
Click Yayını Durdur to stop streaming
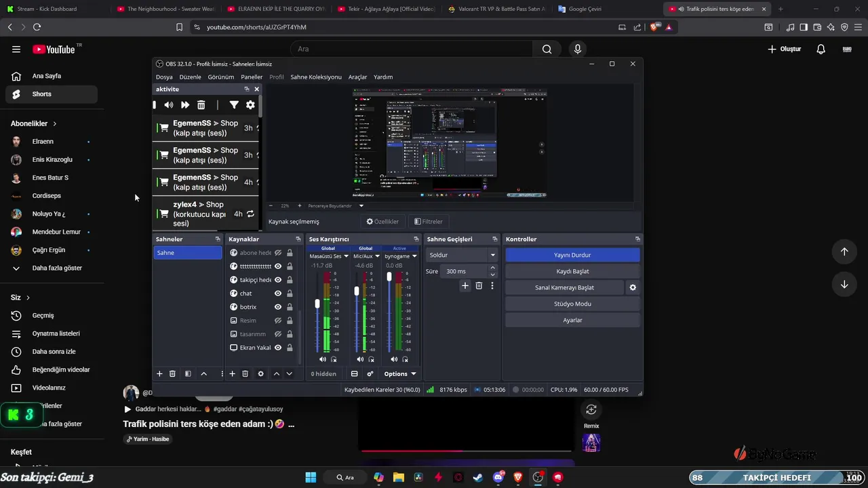pyautogui.click(x=572, y=255)
